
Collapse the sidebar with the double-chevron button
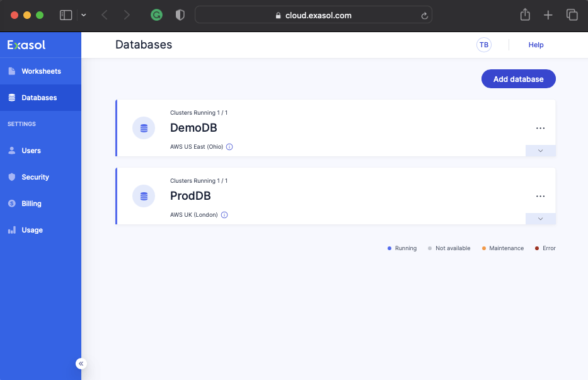pyautogui.click(x=81, y=364)
